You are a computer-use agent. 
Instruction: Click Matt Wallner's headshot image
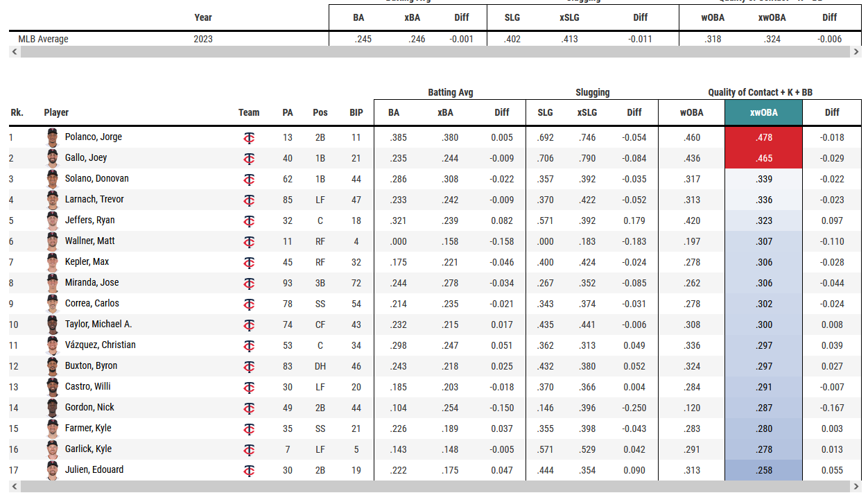(x=53, y=241)
